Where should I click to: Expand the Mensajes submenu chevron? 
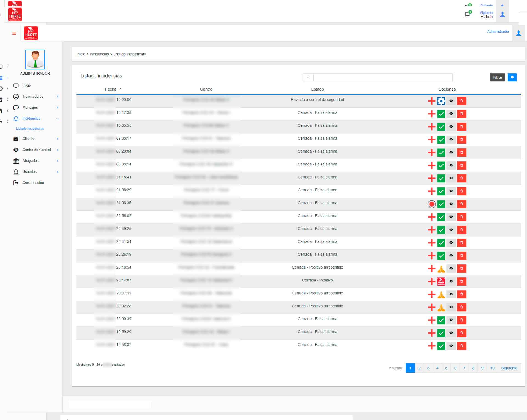(57, 108)
